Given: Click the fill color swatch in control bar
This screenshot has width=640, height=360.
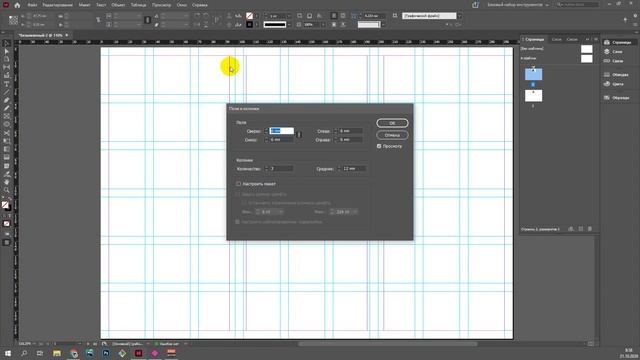Looking at the screenshot, I should tap(249, 16).
